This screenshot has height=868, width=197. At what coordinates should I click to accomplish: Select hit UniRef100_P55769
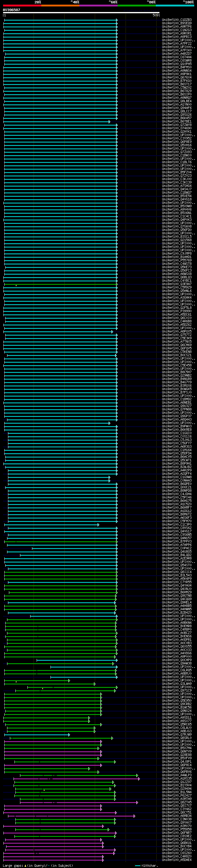pyautogui.click(x=176, y=260)
